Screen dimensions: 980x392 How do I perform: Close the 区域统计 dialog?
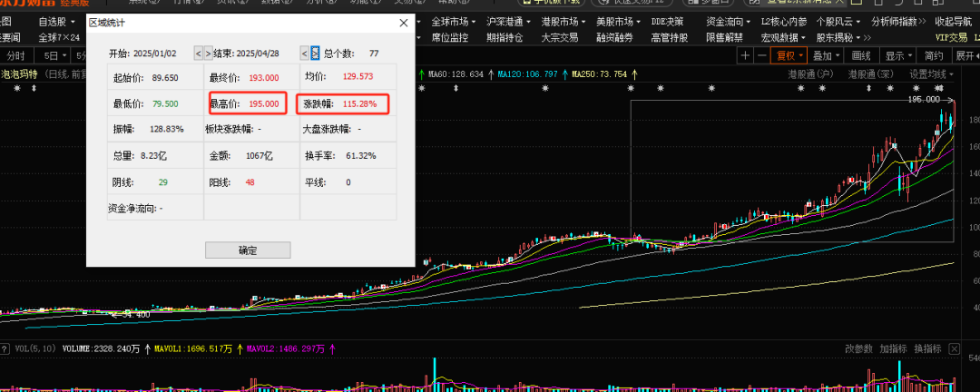click(x=403, y=23)
